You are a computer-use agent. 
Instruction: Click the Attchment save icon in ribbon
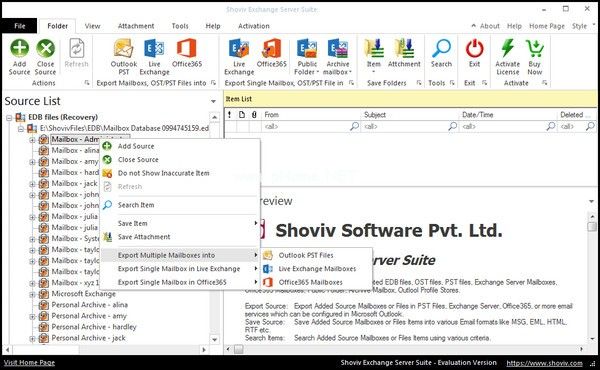404,49
